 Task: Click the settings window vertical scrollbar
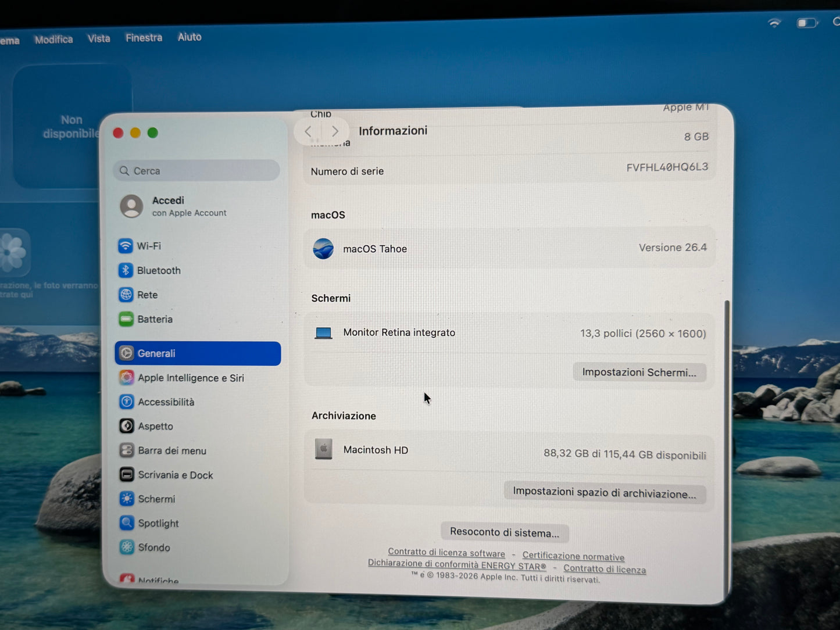pyautogui.click(x=727, y=450)
